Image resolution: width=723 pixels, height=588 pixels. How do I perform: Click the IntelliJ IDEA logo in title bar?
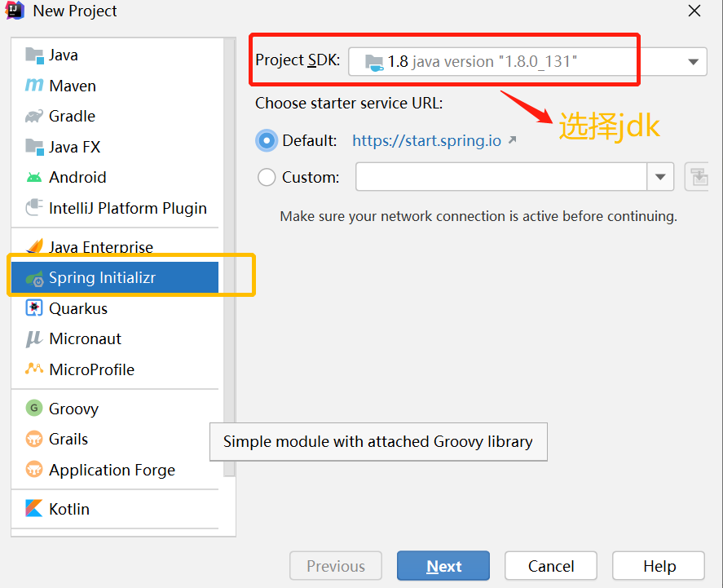click(x=15, y=10)
